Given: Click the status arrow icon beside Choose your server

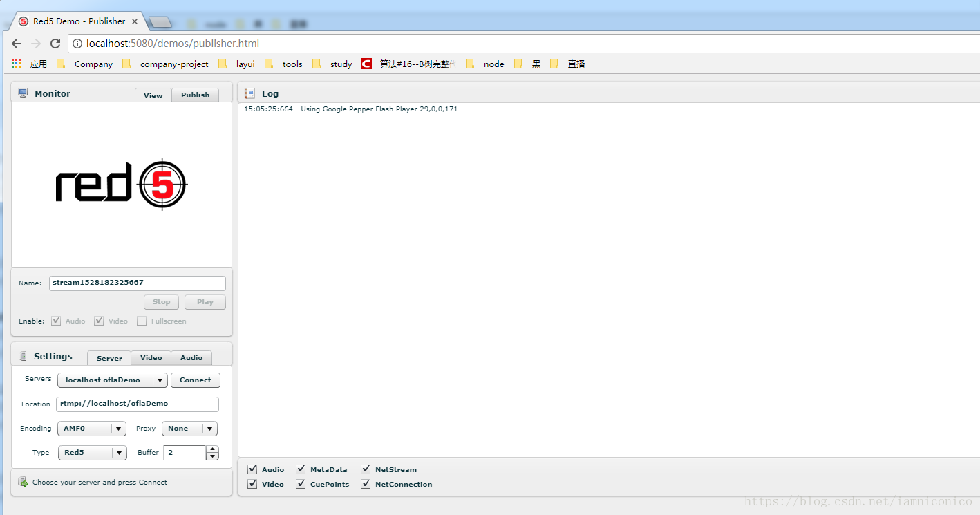Looking at the screenshot, I should (x=23, y=483).
